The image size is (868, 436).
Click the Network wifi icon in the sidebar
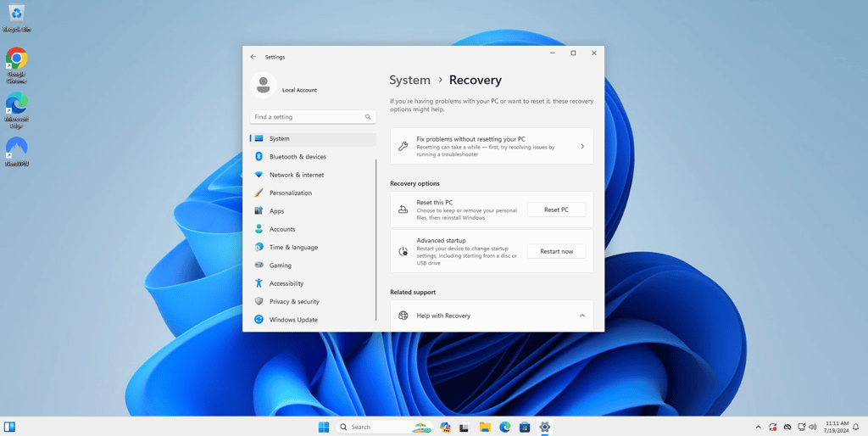point(259,175)
